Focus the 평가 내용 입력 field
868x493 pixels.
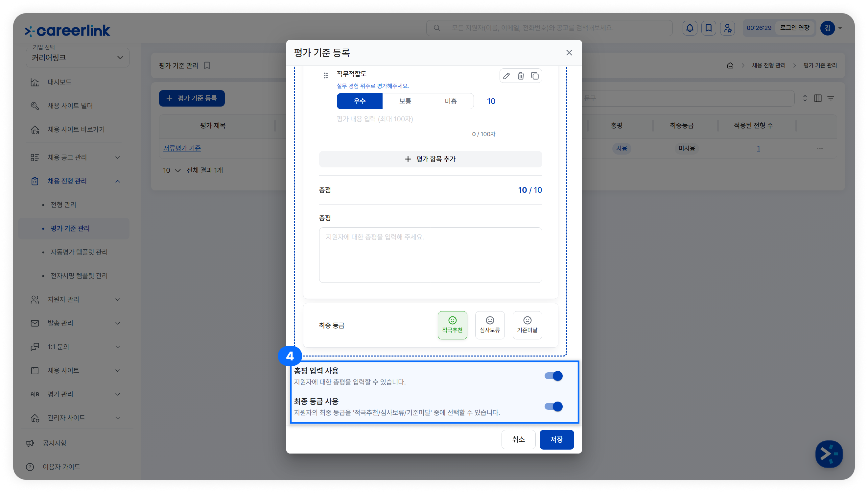coord(416,119)
